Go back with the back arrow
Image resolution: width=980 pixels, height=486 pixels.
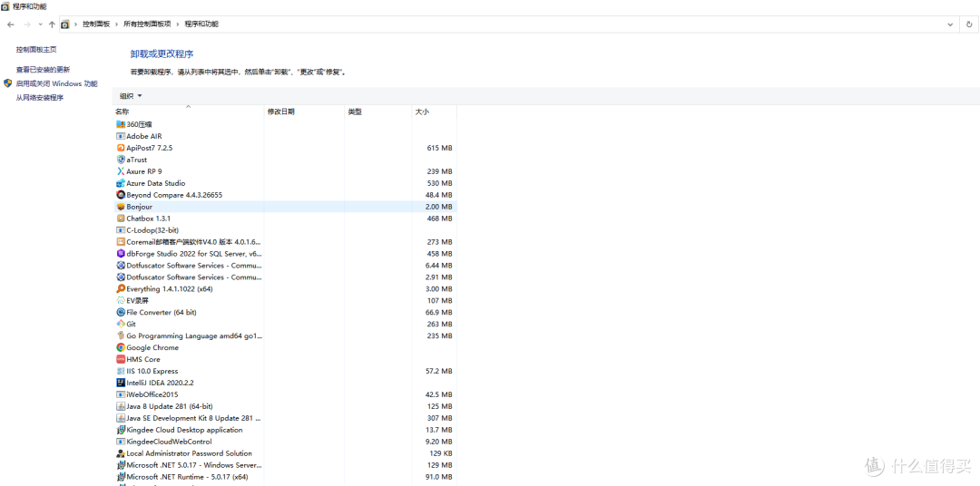11,24
